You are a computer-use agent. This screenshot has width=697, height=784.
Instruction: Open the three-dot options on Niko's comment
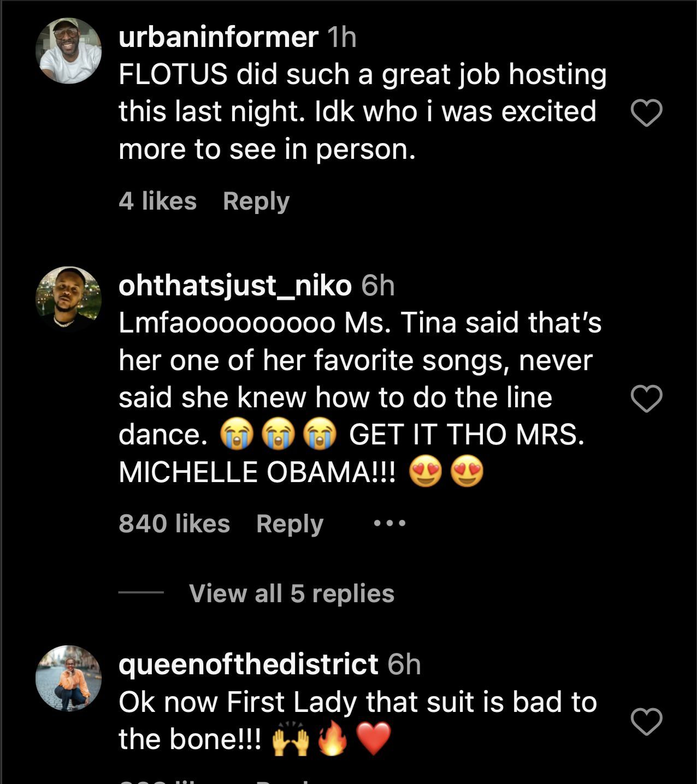click(x=389, y=524)
